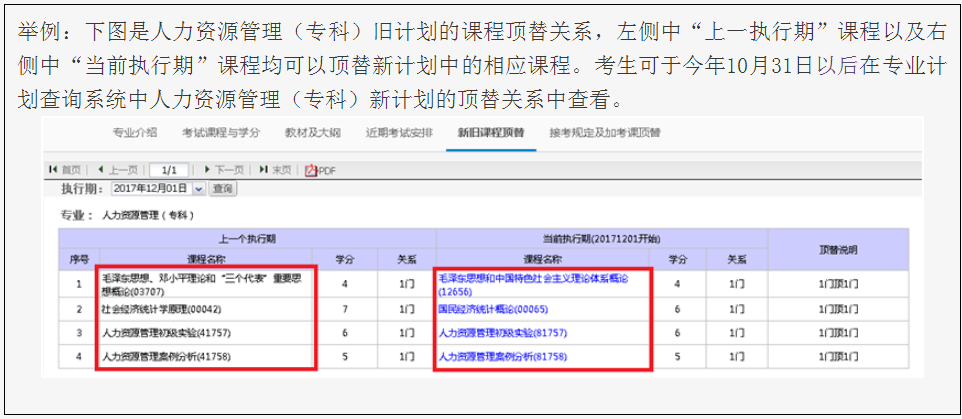
Task: Click the 查询 search button
Action: 222,188
